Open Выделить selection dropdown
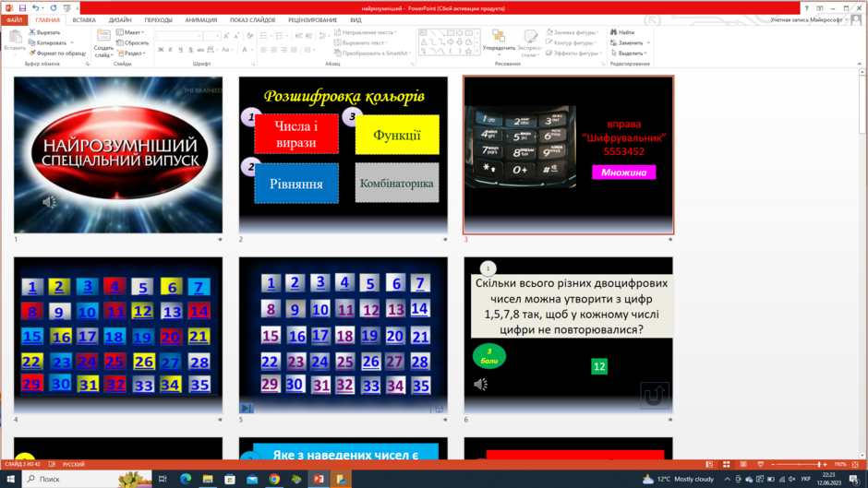The image size is (868, 488). click(x=629, y=54)
